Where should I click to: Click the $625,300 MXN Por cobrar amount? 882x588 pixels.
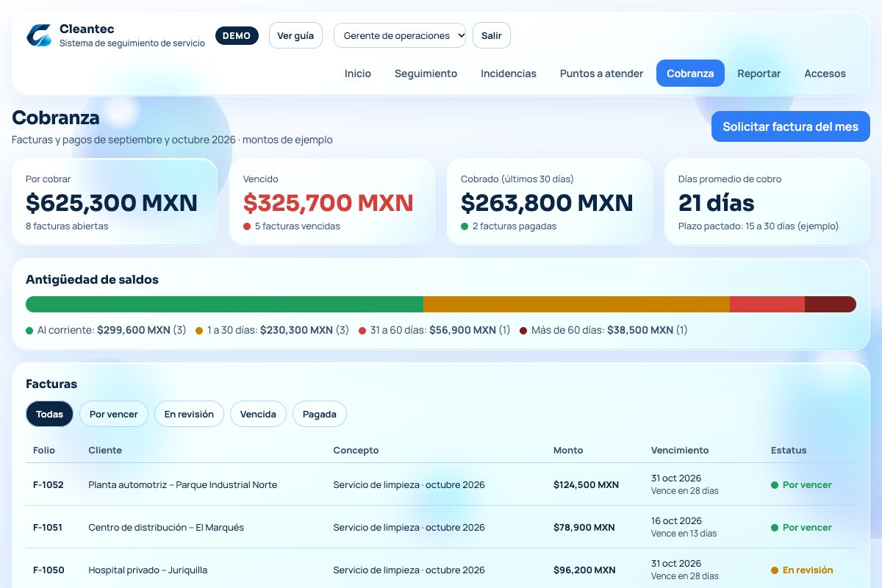[112, 202]
